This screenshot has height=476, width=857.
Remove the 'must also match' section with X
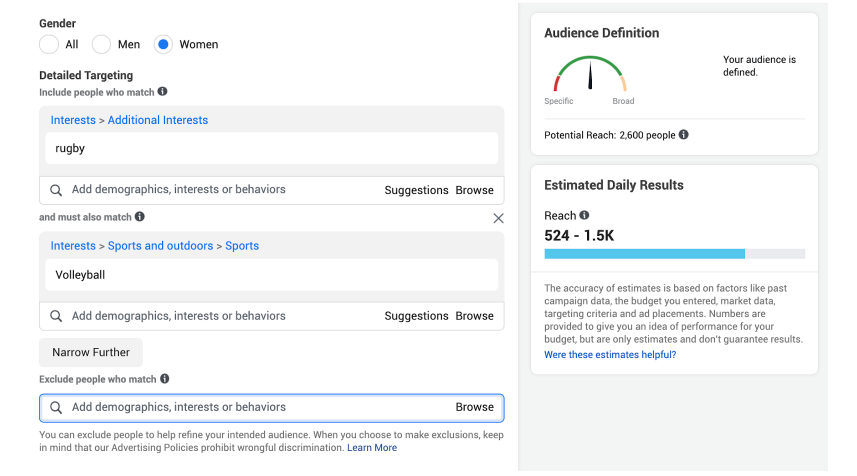tap(498, 218)
